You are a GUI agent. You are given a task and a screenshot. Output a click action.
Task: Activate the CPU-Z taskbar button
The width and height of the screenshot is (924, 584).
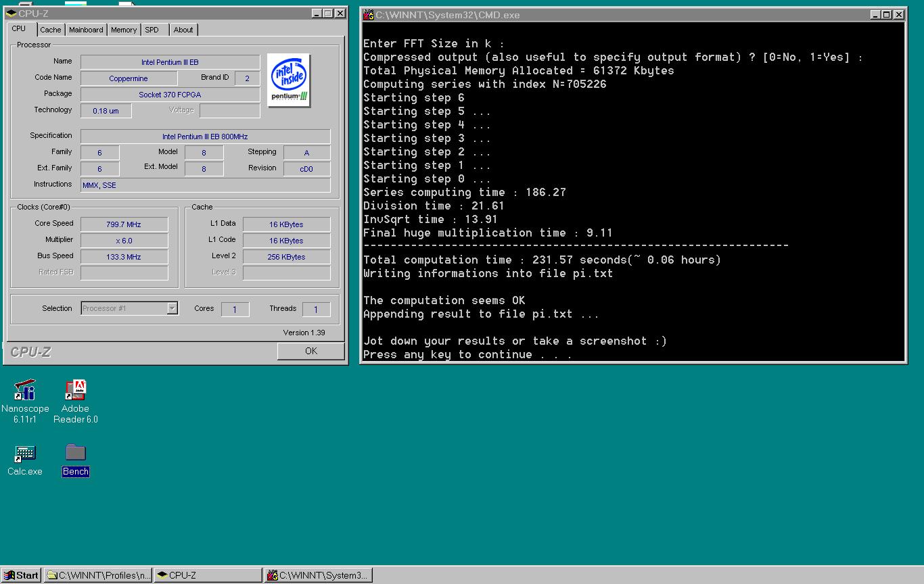coord(208,575)
